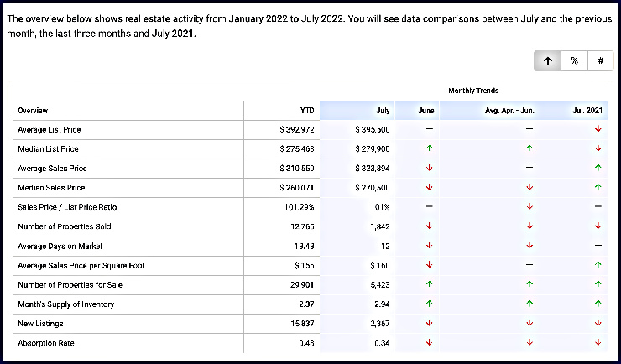Select the arrow trend display toggle
The height and width of the screenshot is (364, 621).
coord(547,61)
